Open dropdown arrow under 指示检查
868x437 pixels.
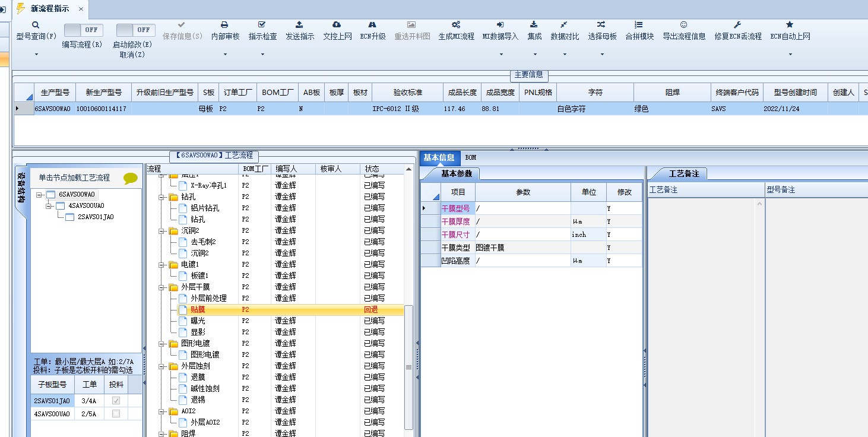pyautogui.click(x=262, y=55)
